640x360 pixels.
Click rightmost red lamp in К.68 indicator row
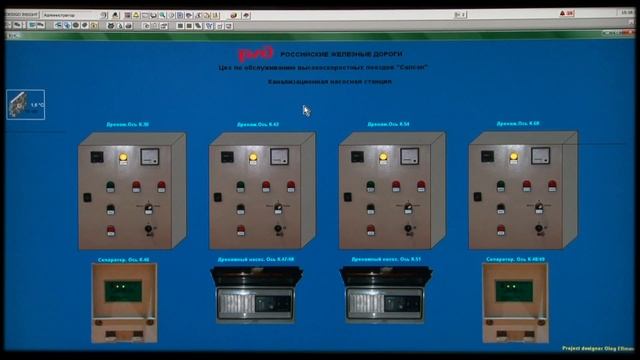click(552, 185)
